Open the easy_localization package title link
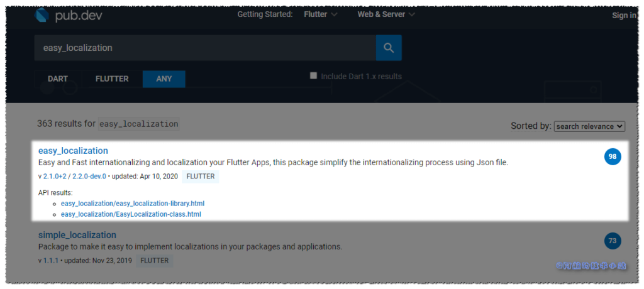 click(x=73, y=151)
